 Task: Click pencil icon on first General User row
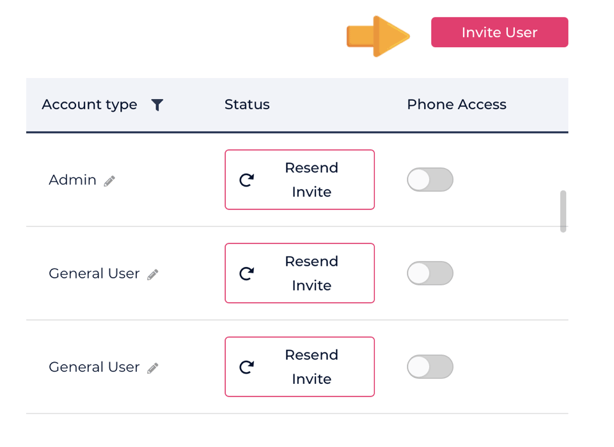pyautogui.click(x=153, y=274)
